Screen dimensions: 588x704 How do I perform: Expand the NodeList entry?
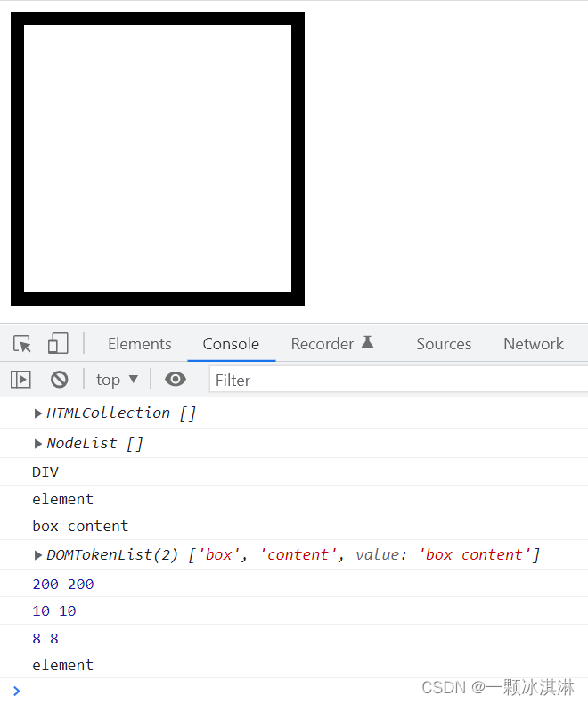point(38,444)
